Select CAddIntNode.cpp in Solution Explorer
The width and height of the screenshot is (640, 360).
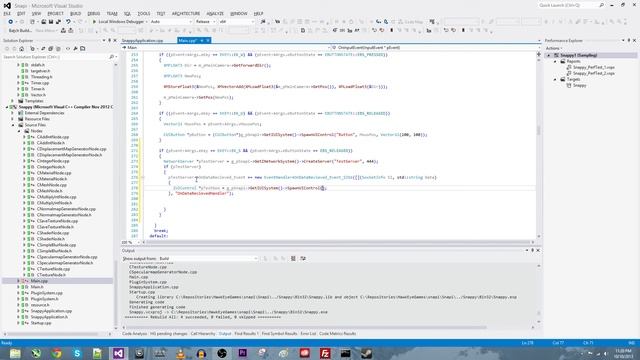(x=53, y=137)
